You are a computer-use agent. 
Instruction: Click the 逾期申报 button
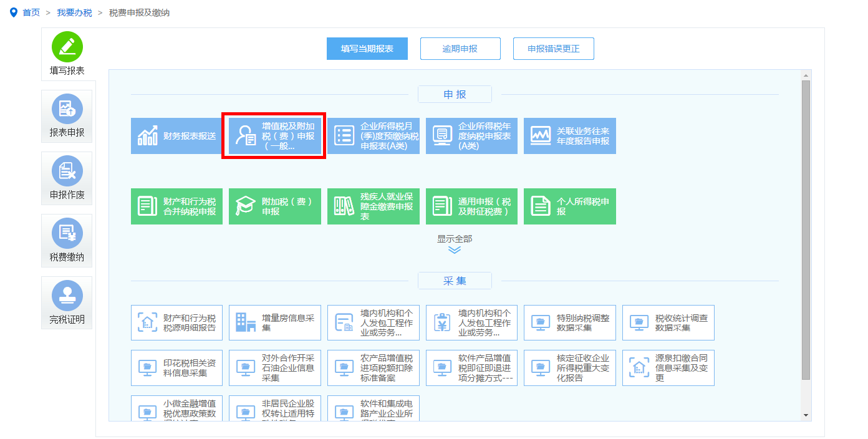click(460, 48)
